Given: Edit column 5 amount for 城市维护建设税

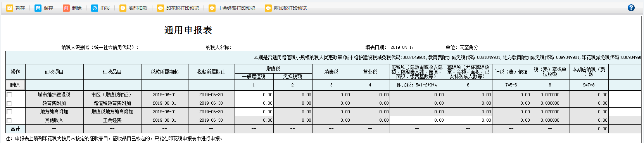Looking at the screenshot, I should tap(417, 95).
